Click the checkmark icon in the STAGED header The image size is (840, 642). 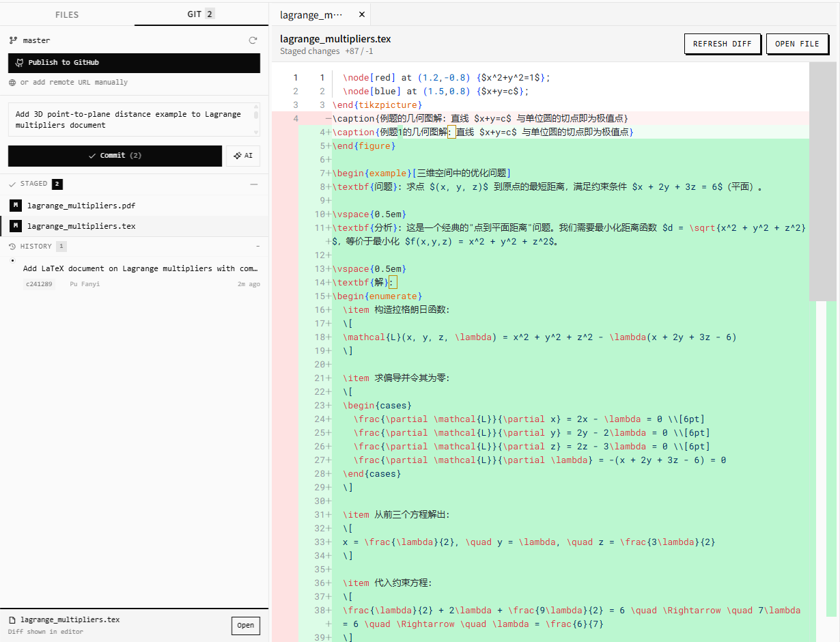[12, 184]
